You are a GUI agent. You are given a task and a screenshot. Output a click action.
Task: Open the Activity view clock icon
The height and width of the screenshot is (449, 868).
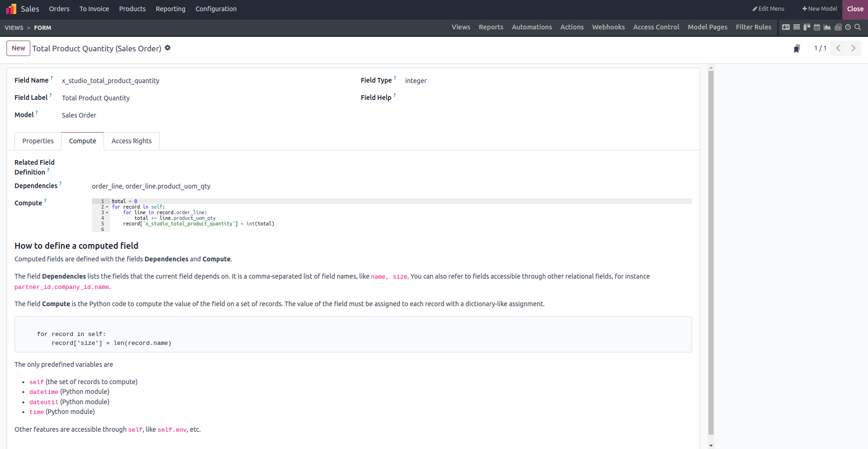pyautogui.click(x=848, y=27)
